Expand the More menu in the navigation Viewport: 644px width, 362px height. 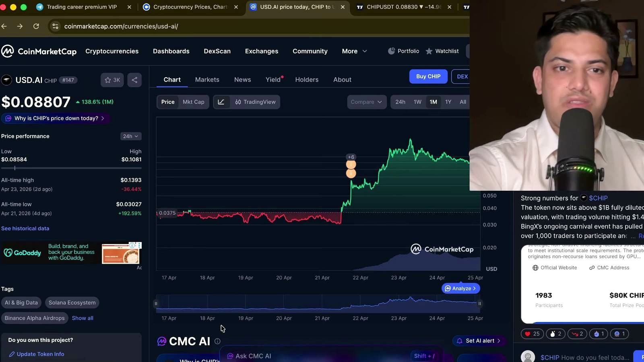tap(355, 51)
